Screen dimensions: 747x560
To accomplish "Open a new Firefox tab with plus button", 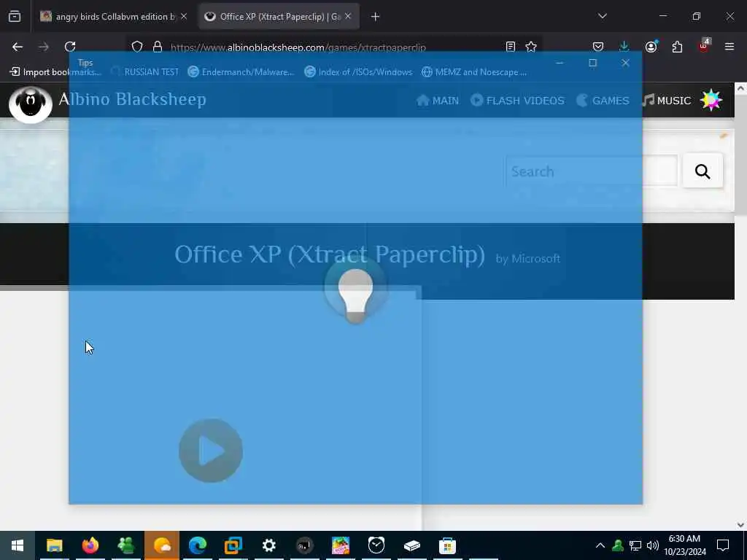I will (376, 17).
